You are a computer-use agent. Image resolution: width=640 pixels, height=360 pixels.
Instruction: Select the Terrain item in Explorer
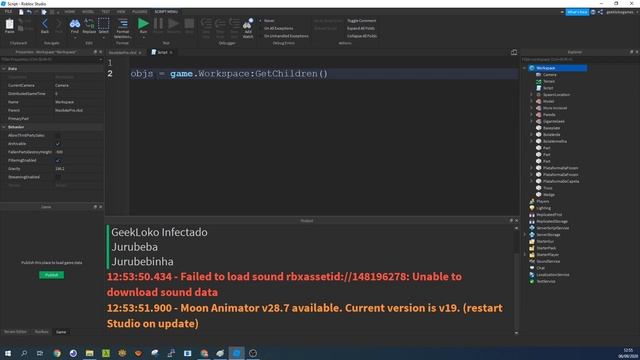tap(549, 81)
